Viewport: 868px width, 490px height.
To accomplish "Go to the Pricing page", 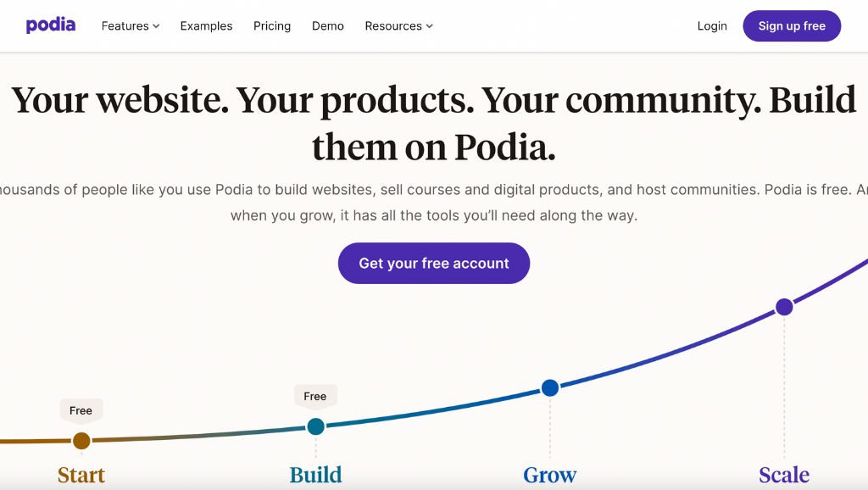I will (x=272, y=26).
